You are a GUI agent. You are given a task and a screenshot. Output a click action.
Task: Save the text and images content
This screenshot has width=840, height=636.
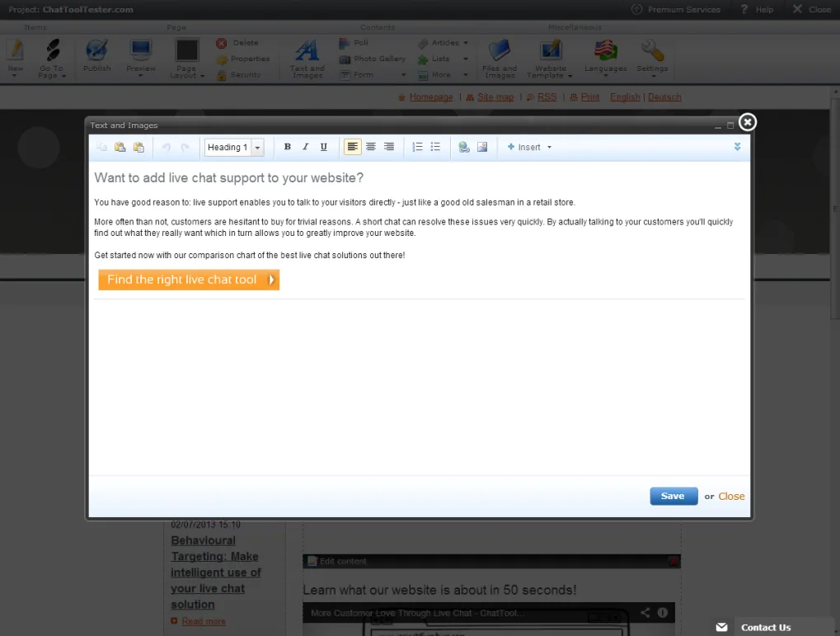(673, 496)
